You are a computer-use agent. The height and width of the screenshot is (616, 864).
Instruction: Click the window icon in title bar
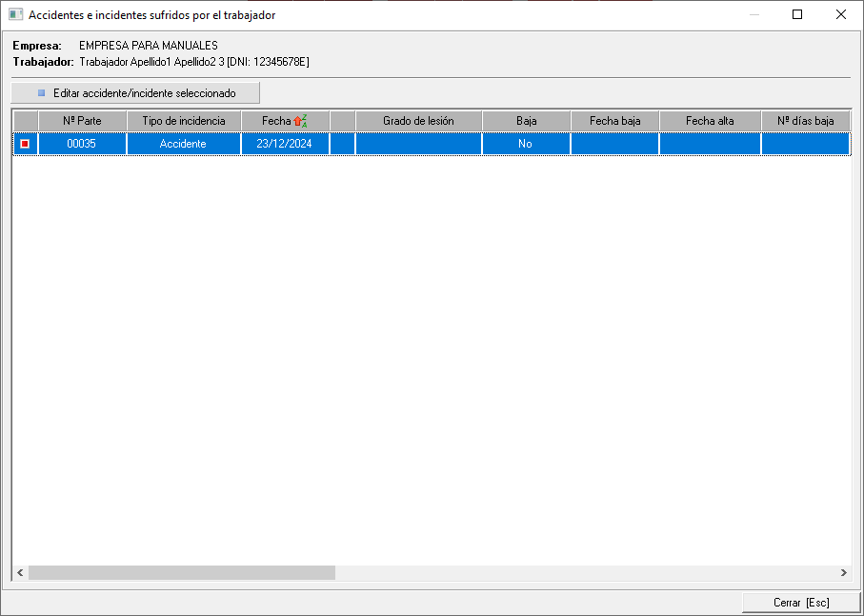click(x=15, y=15)
